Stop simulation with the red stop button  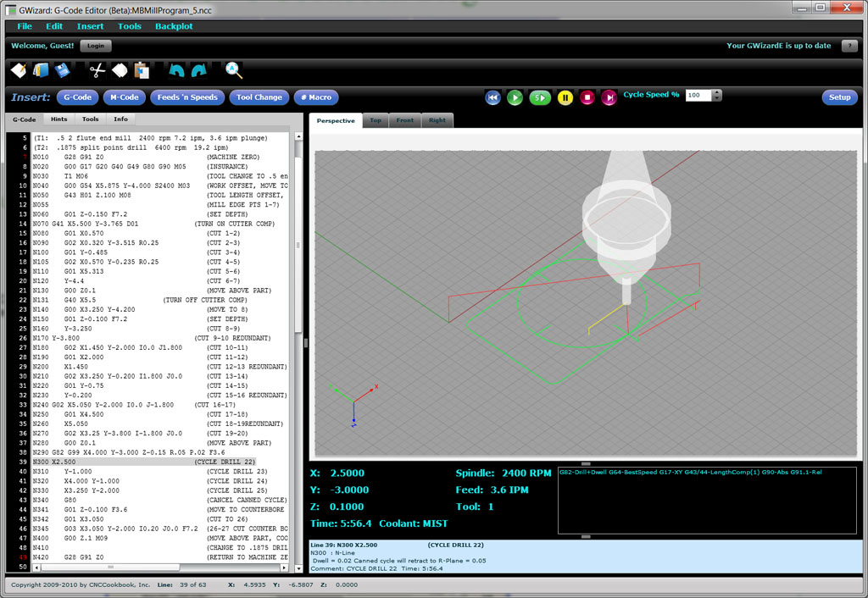pyautogui.click(x=587, y=97)
